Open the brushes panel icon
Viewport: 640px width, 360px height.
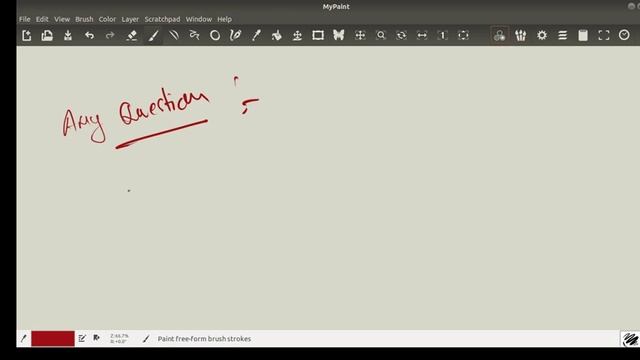coord(520,36)
